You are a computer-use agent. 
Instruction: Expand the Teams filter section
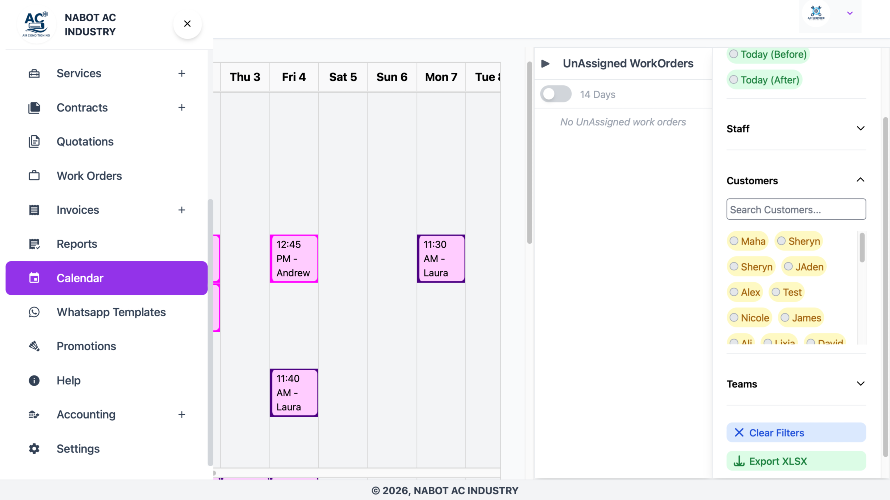click(x=860, y=384)
